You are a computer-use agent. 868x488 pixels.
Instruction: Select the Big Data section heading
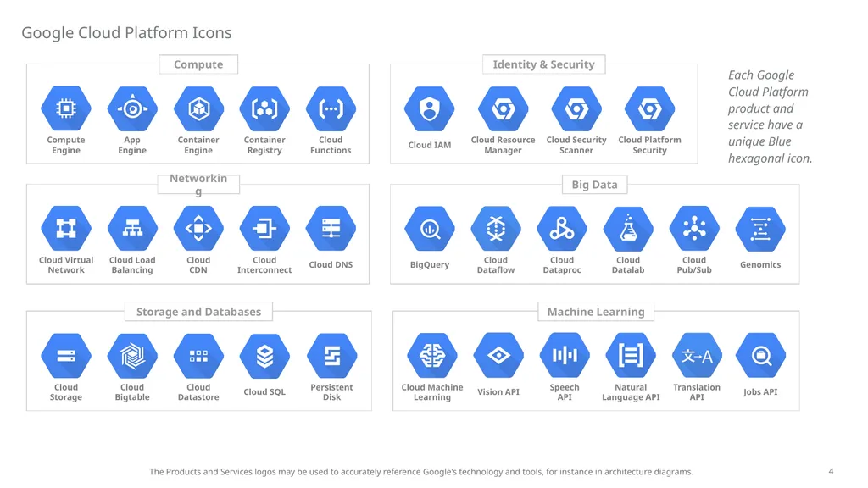pos(594,184)
